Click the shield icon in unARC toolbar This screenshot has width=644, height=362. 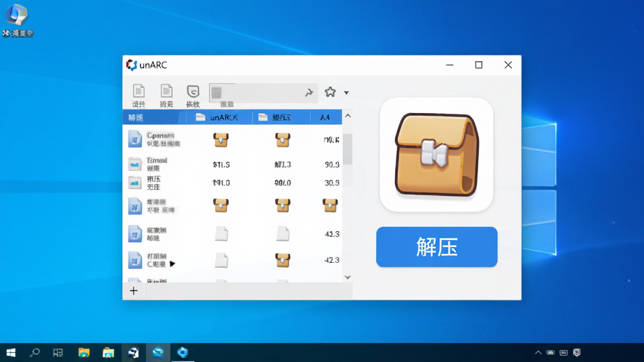pos(192,91)
